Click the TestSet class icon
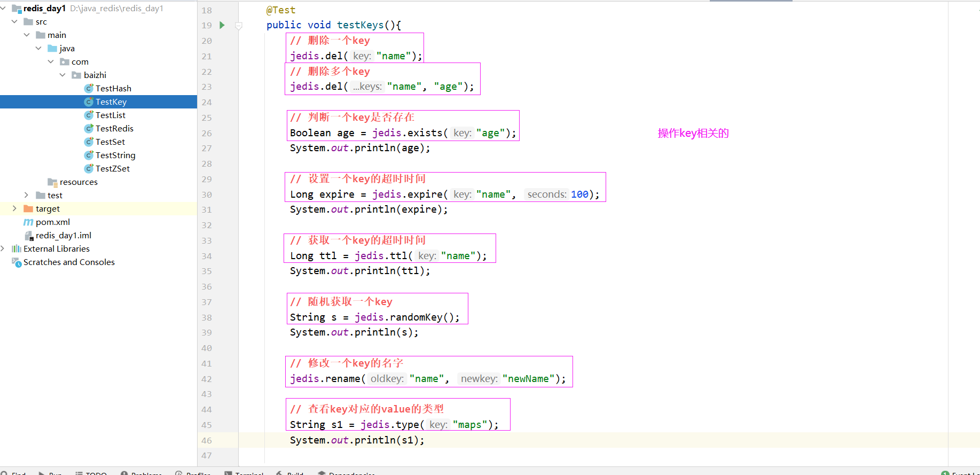Viewport: 980px width, 475px height. point(89,142)
